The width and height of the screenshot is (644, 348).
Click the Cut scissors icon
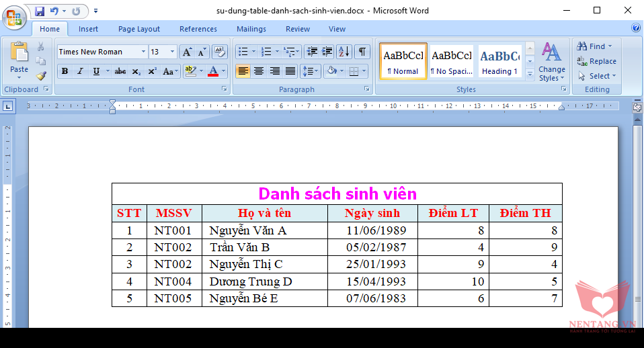[41, 47]
